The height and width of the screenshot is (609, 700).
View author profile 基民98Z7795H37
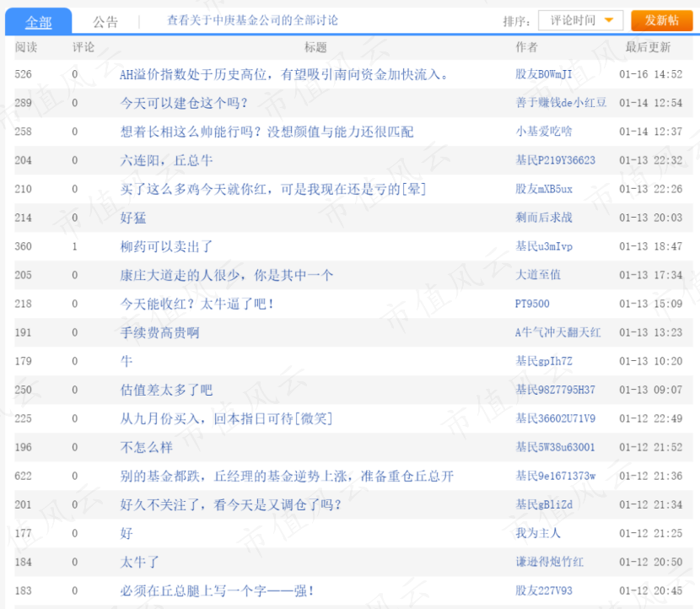(x=555, y=390)
